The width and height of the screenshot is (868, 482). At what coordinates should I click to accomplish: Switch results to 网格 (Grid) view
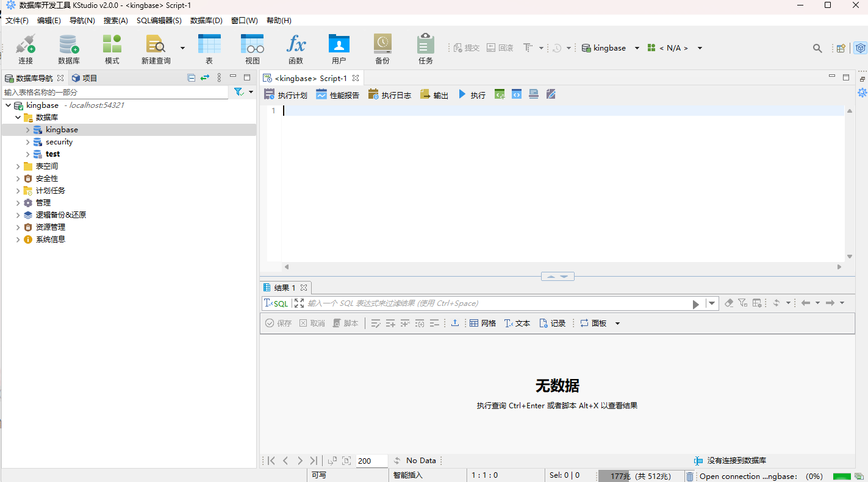(483, 323)
